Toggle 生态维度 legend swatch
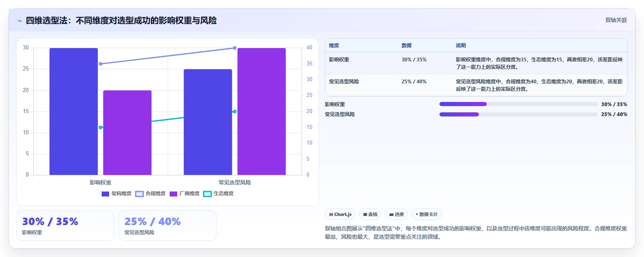The width and height of the screenshot is (644, 257). click(207, 194)
